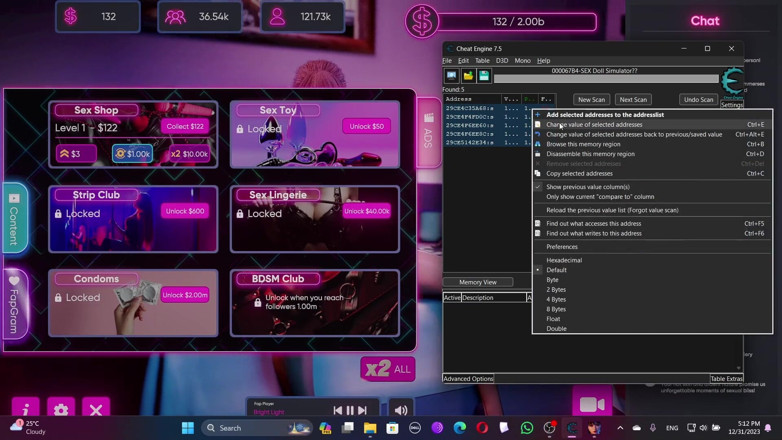The width and height of the screenshot is (782, 440).
Task: Unlock Sex Lingerie for $40.00k
Action: pos(367,211)
